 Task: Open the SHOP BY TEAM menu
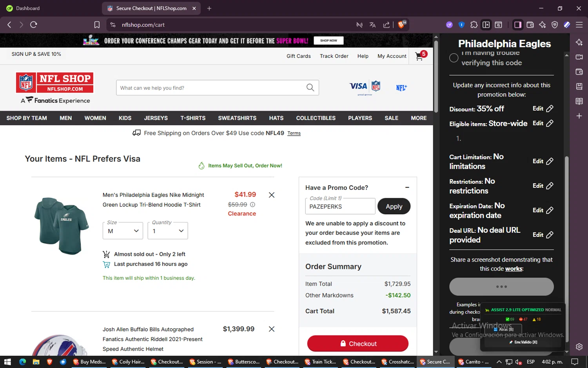click(x=27, y=118)
